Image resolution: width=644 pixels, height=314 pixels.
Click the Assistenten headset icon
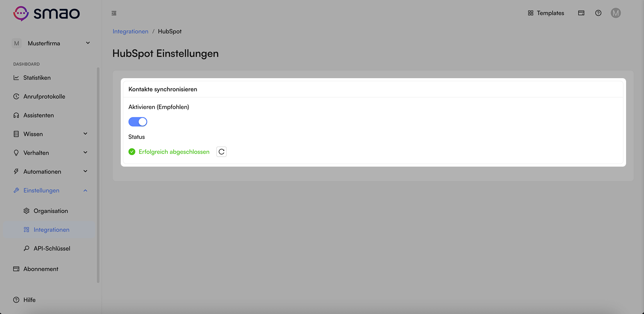click(x=16, y=115)
